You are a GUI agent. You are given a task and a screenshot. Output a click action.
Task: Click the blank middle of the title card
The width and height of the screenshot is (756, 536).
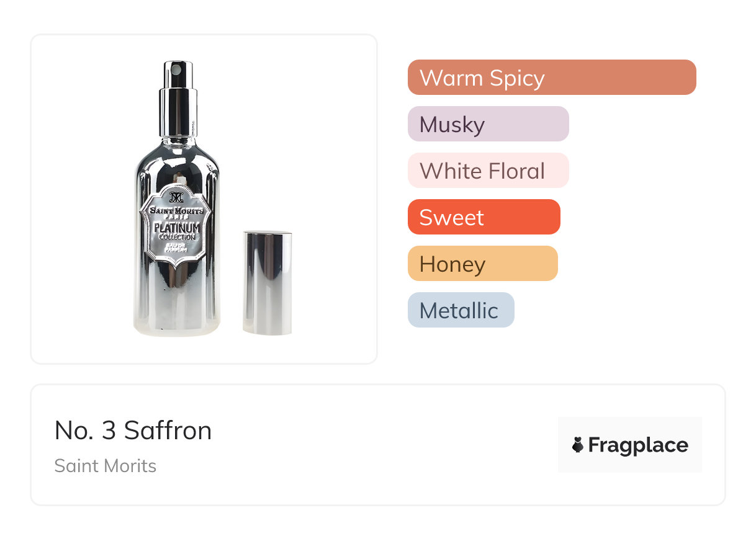pyautogui.click(x=385, y=445)
